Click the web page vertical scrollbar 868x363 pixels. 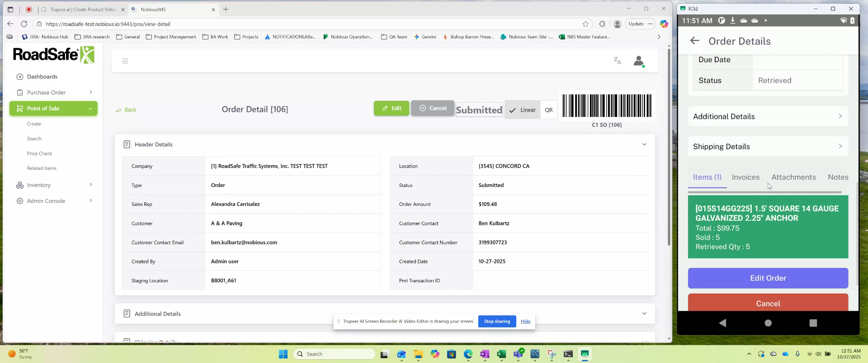669,147
